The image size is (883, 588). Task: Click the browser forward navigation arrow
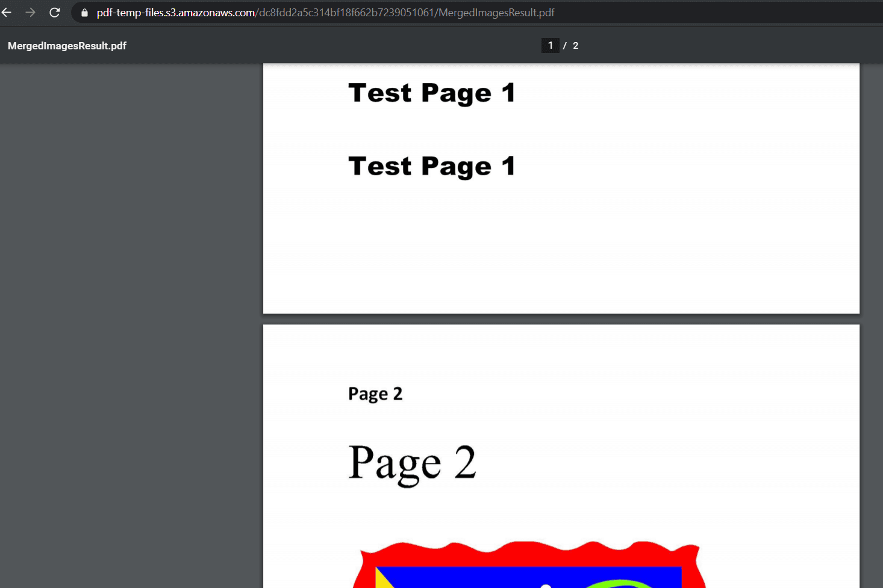(x=30, y=12)
